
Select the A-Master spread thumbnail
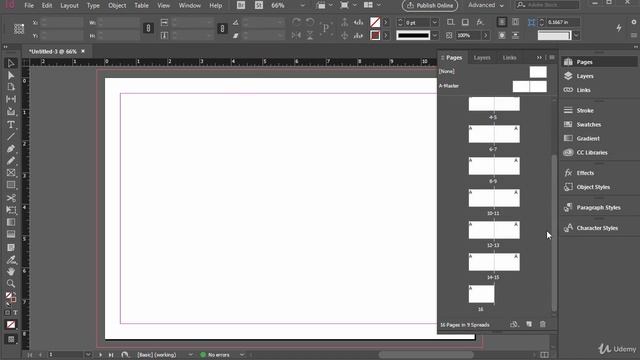pyautogui.click(x=529, y=86)
